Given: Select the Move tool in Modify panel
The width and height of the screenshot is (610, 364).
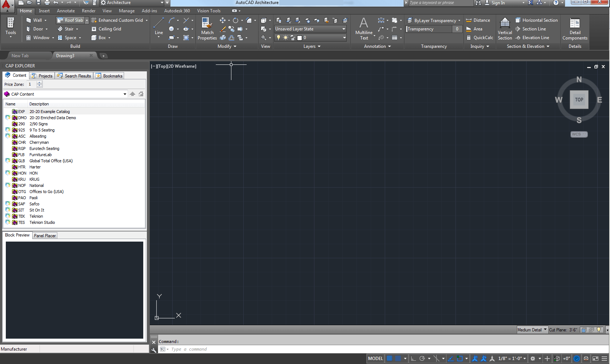Looking at the screenshot, I should pyautogui.click(x=222, y=20).
